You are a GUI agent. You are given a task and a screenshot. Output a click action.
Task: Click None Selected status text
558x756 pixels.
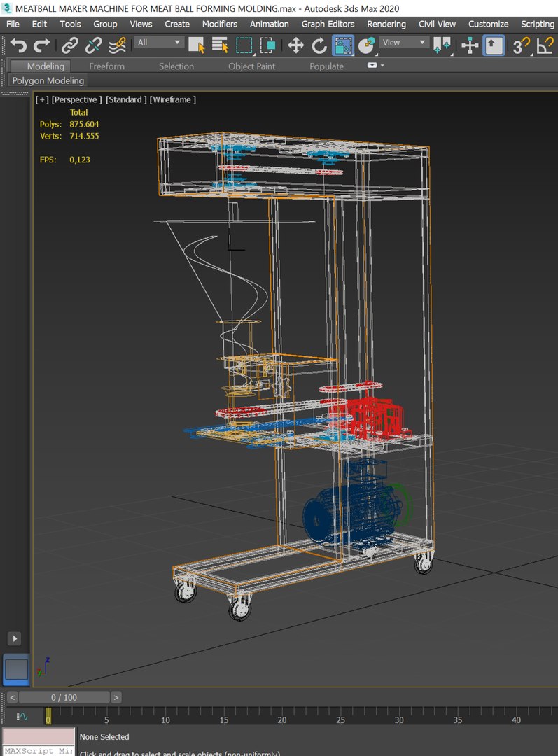pyautogui.click(x=104, y=736)
